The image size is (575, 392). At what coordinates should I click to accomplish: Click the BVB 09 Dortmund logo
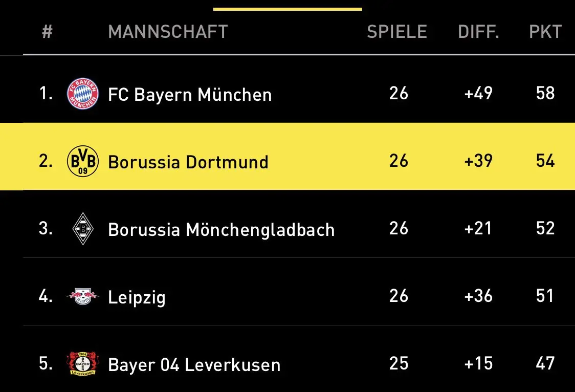pos(82,161)
